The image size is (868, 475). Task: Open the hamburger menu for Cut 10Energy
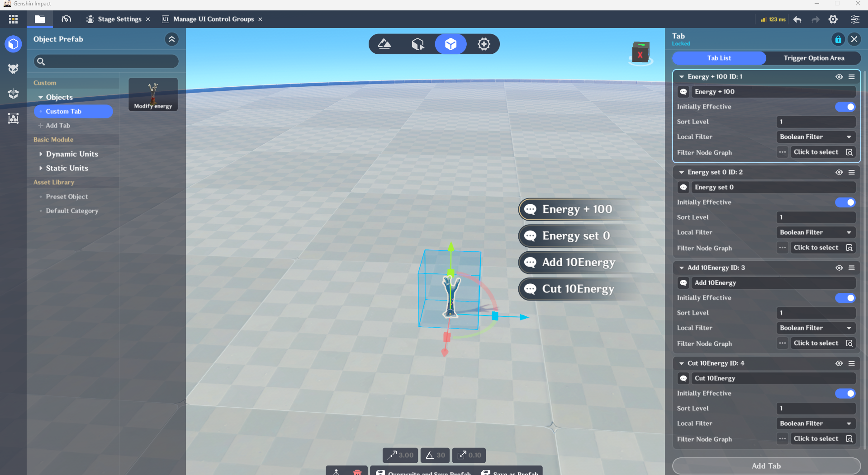click(852, 363)
